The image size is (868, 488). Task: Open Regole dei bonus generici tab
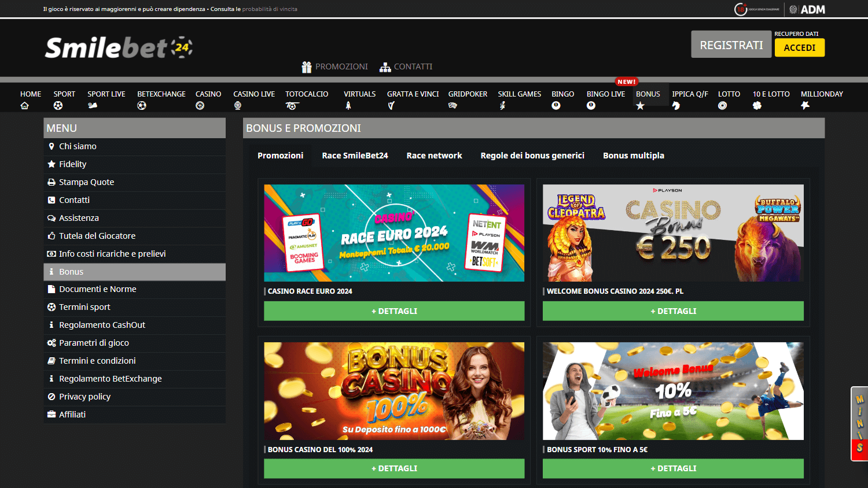(x=532, y=156)
